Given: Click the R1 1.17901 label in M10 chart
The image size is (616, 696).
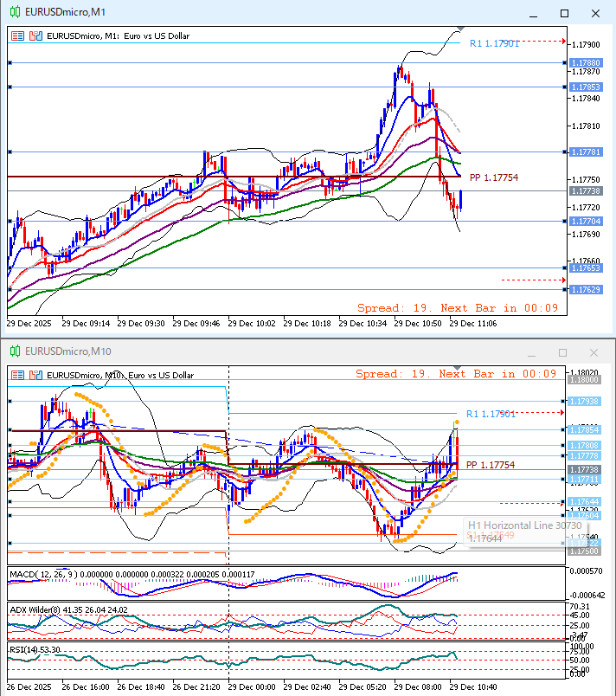Looking at the screenshot, I should tap(492, 414).
